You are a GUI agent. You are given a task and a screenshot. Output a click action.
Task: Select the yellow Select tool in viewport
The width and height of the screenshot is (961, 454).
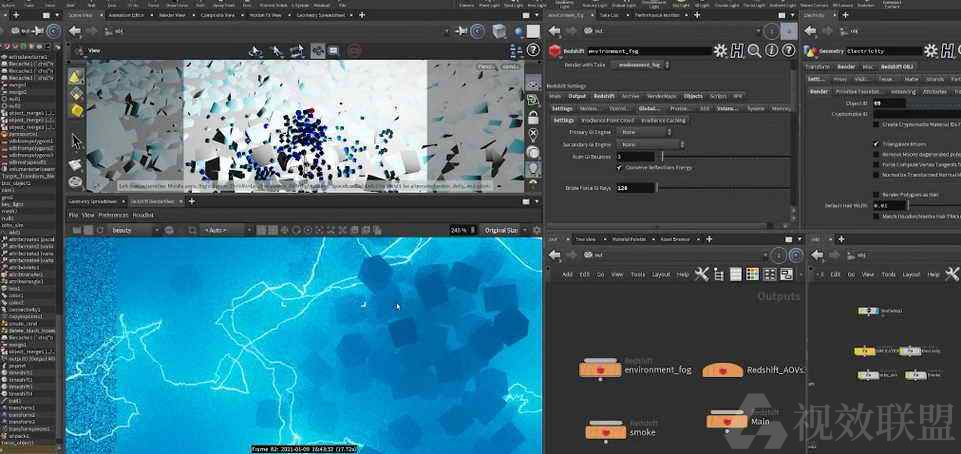click(x=75, y=77)
